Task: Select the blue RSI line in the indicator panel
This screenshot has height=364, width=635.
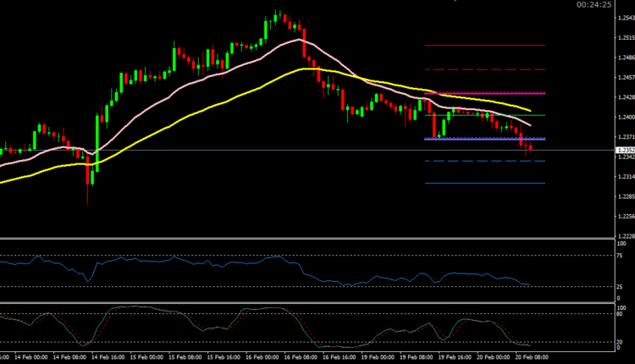Action: click(169, 262)
